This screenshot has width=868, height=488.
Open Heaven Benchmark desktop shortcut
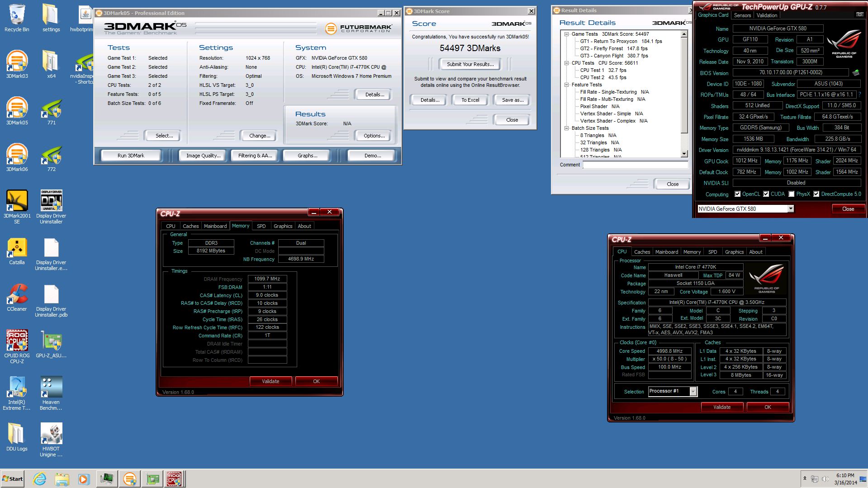click(x=51, y=393)
